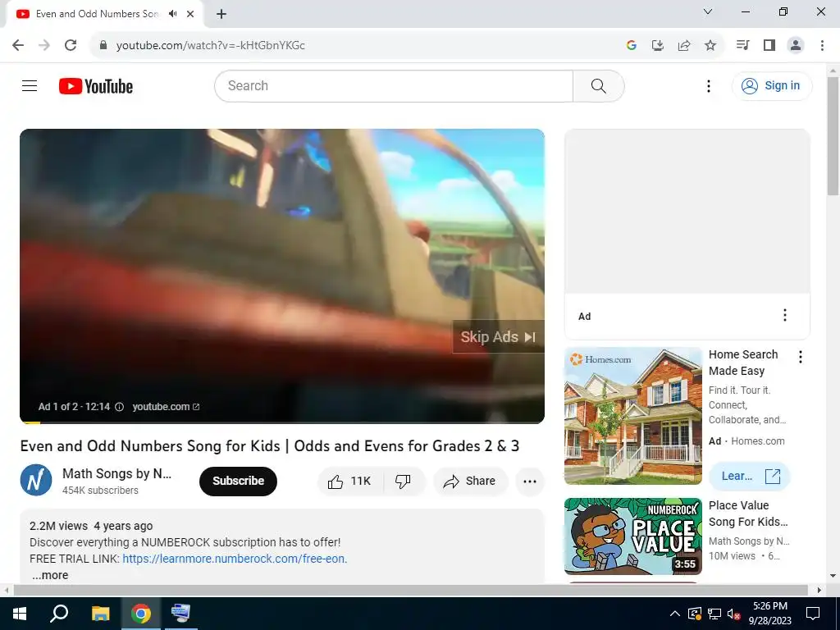Screen dimensions: 840x630
Task: Share the video
Action: (x=470, y=481)
